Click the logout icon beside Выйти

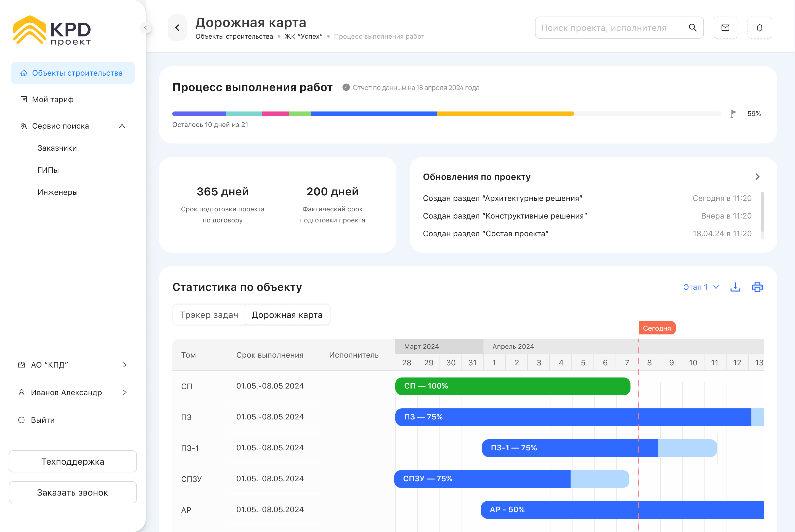21,420
